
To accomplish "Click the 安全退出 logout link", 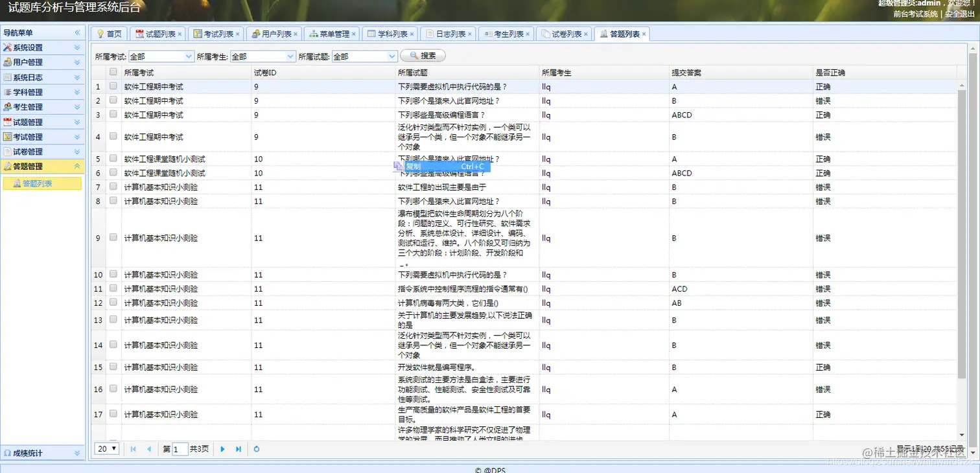I will click(x=960, y=14).
